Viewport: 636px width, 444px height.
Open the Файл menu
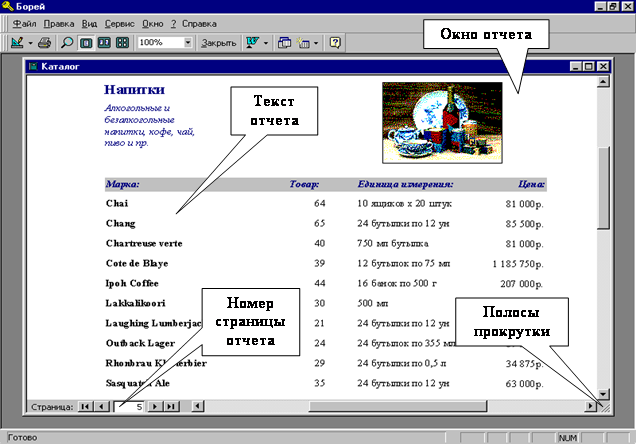tap(24, 24)
